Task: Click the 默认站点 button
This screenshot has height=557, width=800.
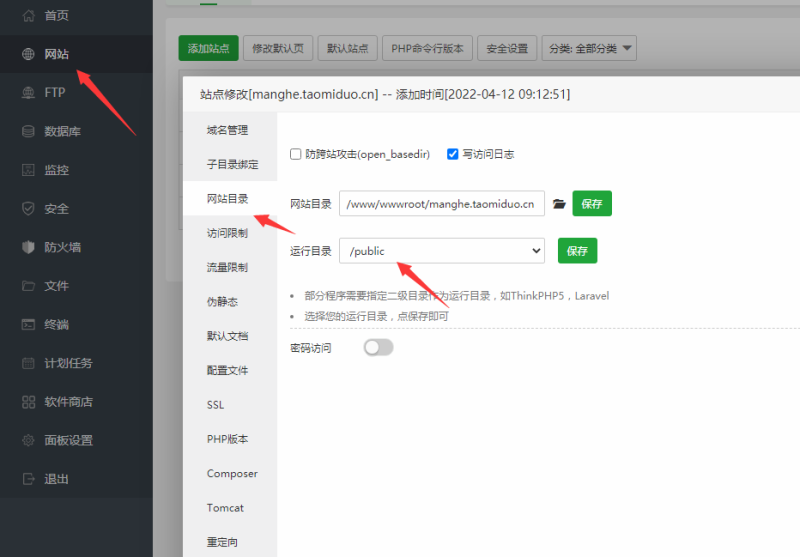Action: (x=347, y=48)
